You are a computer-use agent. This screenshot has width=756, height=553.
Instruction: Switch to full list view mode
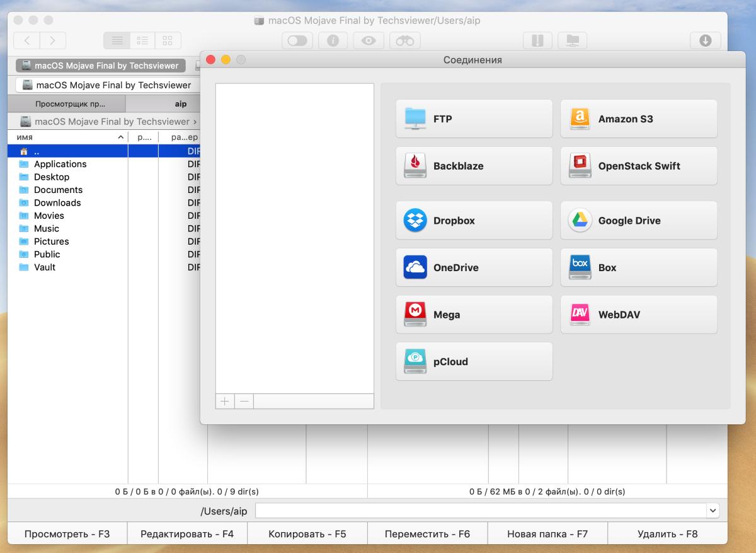[117, 40]
